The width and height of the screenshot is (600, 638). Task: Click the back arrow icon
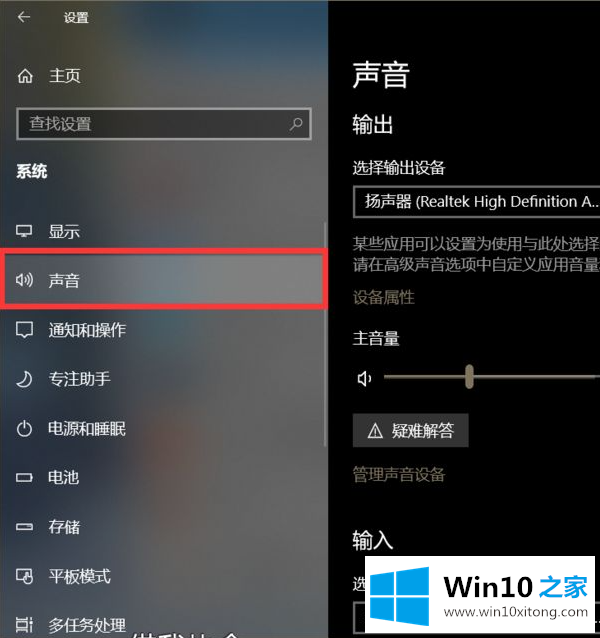pyautogui.click(x=24, y=17)
